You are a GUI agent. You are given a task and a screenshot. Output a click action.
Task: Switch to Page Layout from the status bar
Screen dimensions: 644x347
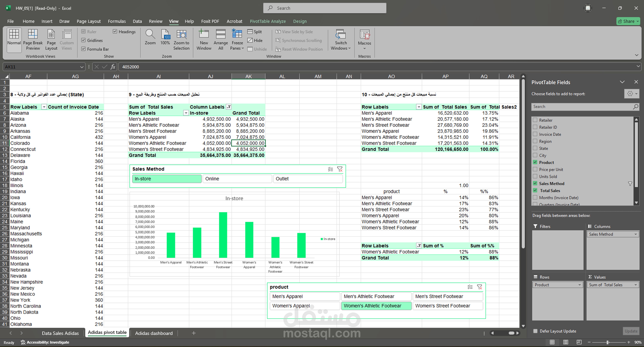566,342
